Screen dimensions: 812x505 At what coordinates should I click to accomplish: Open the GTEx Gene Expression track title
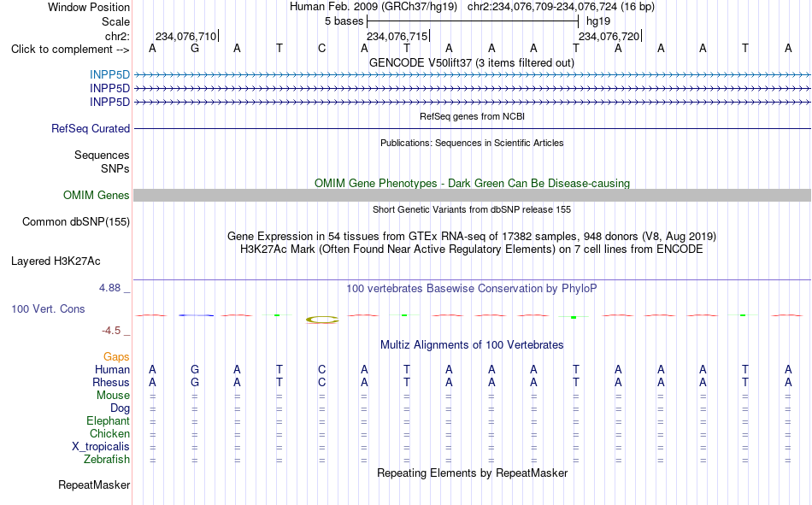click(472, 236)
